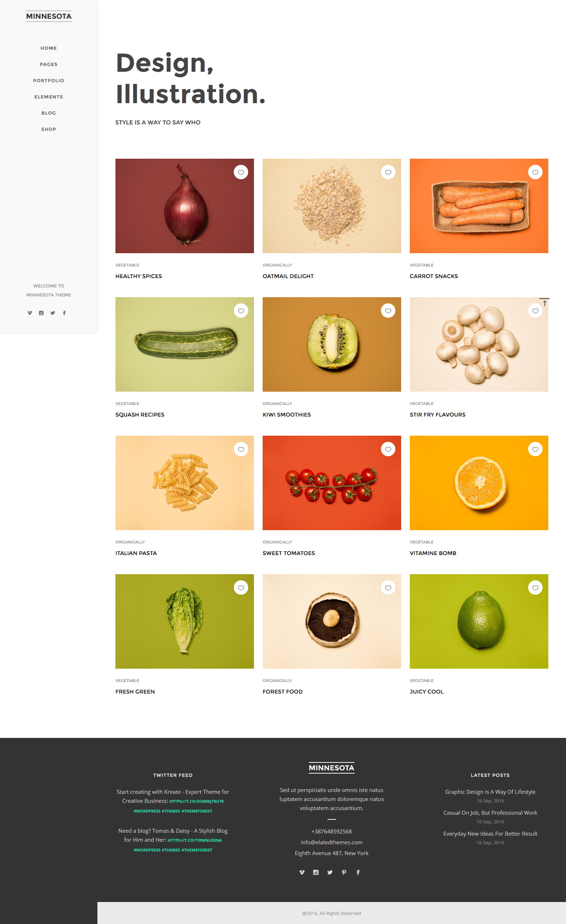Image resolution: width=566 pixels, height=924 pixels.
Task: Open the sidebar Instagram icon
Action: coord(41,313)
